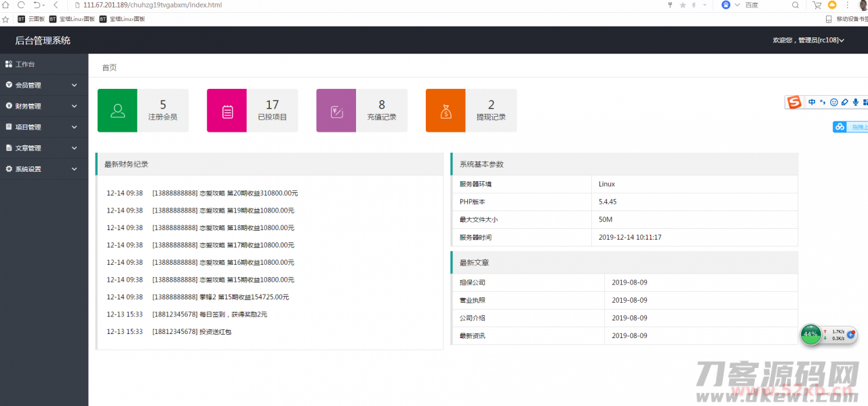Click the Sogou emoji smiley icon
This screenshot has width=868, height=406.
(x=833, y=103)
